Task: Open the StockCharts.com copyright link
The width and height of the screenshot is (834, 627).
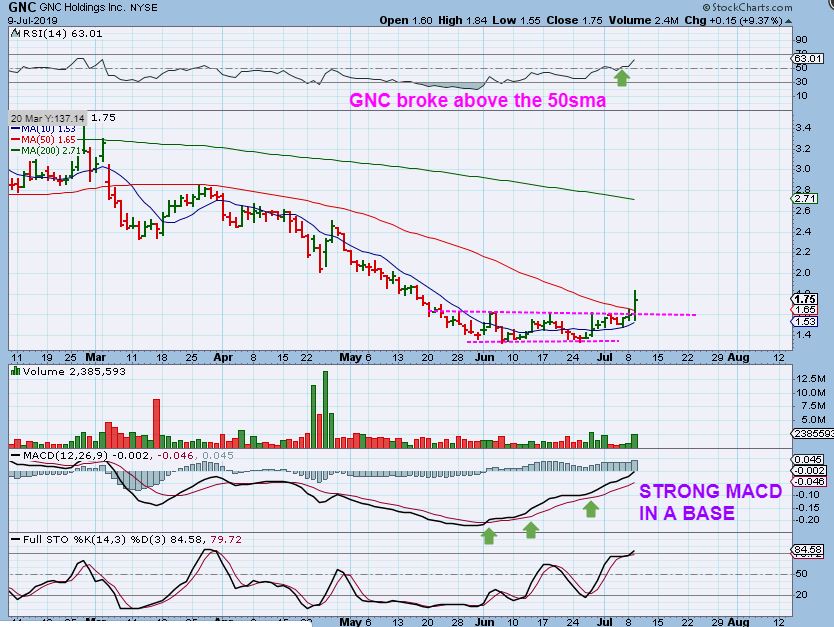Action: [747, 7]
